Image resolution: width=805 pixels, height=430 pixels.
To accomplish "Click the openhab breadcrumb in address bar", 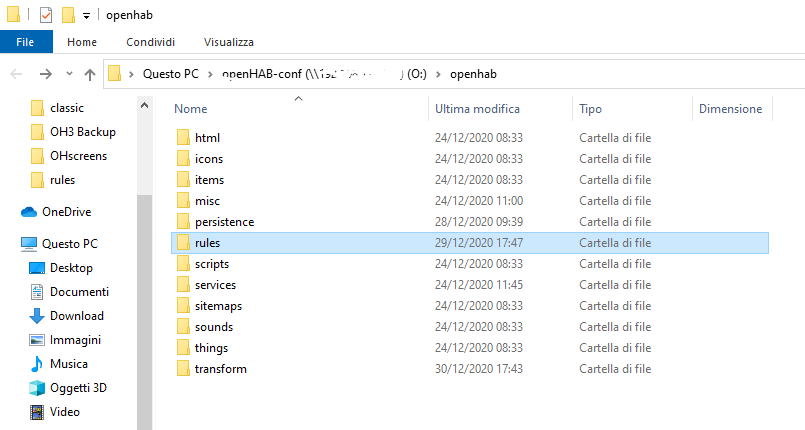I will pyautogui.click(x=473, y=74).
